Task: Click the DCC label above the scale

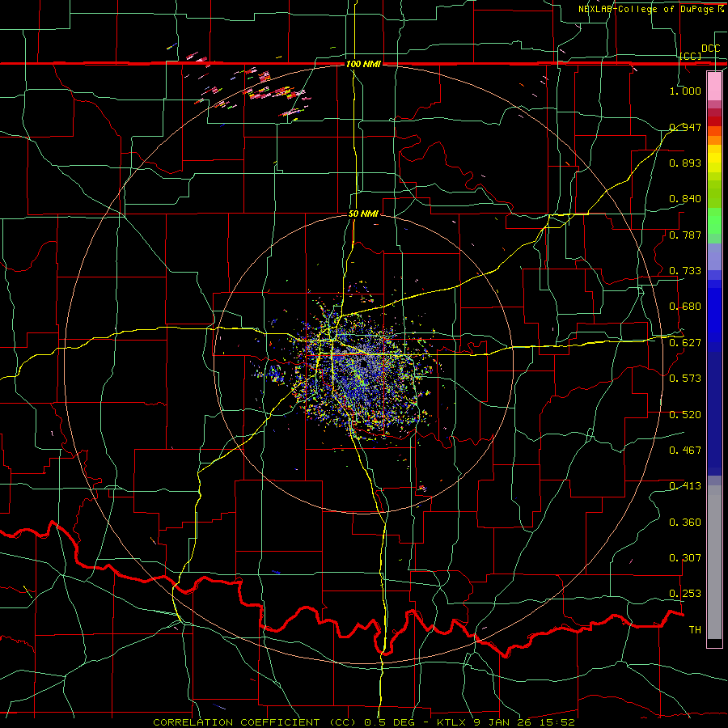Action: coord(710,49)
